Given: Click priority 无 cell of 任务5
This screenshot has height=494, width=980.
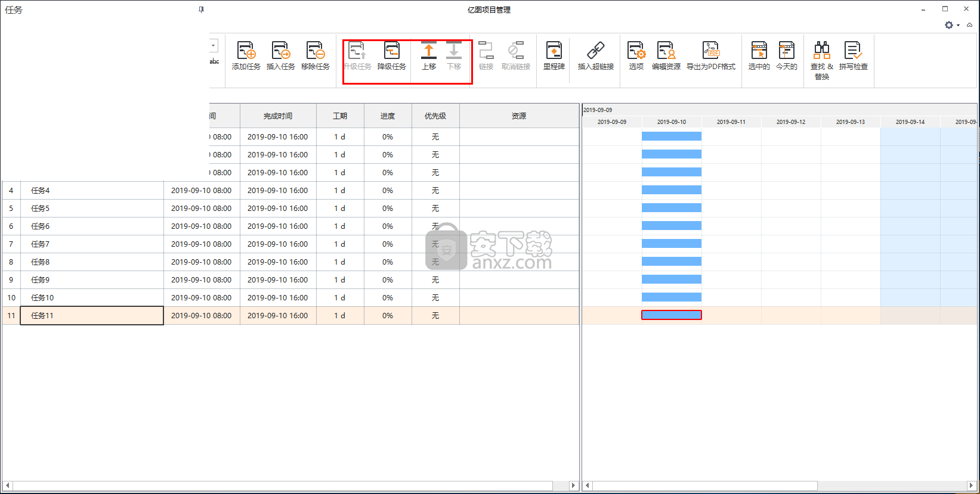Looking at the screenshot, I should [435, 208].
